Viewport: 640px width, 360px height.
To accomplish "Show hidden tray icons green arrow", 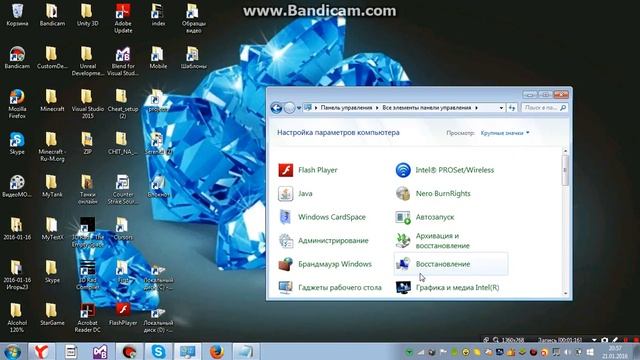I will (x=409, y=352).
